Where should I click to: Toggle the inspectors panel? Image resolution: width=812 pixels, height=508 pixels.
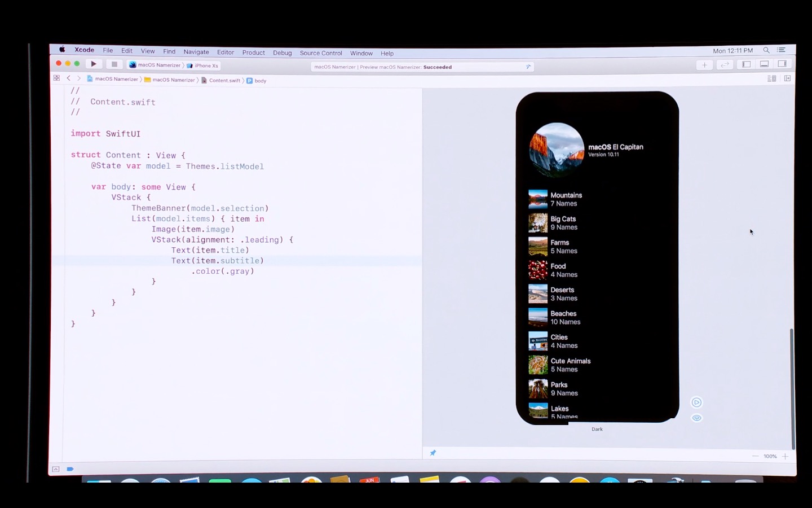(x=782, y=64)
